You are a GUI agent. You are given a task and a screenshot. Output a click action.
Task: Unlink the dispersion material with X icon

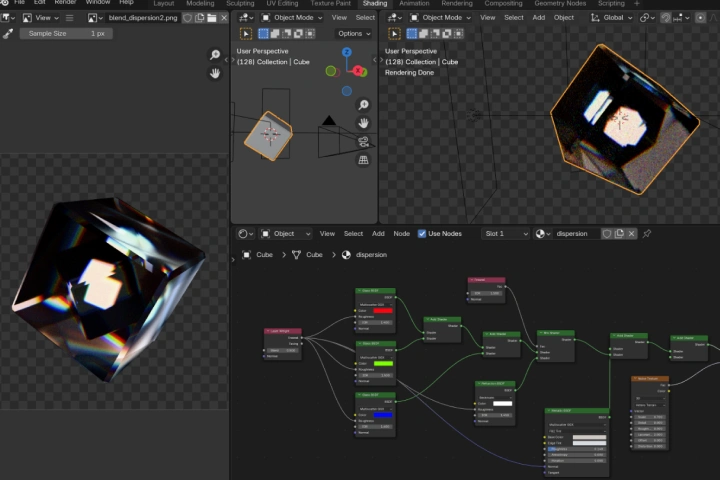(x=631, y=234)
